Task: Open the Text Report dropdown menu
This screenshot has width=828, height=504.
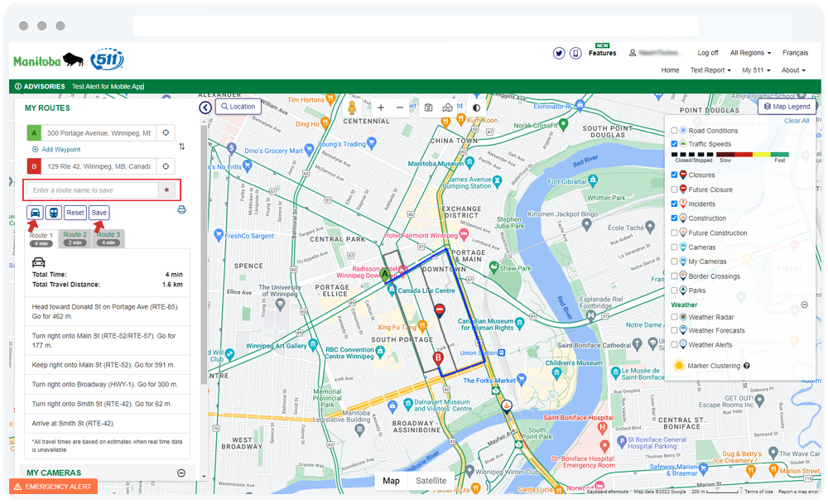Action: point(710,70)
